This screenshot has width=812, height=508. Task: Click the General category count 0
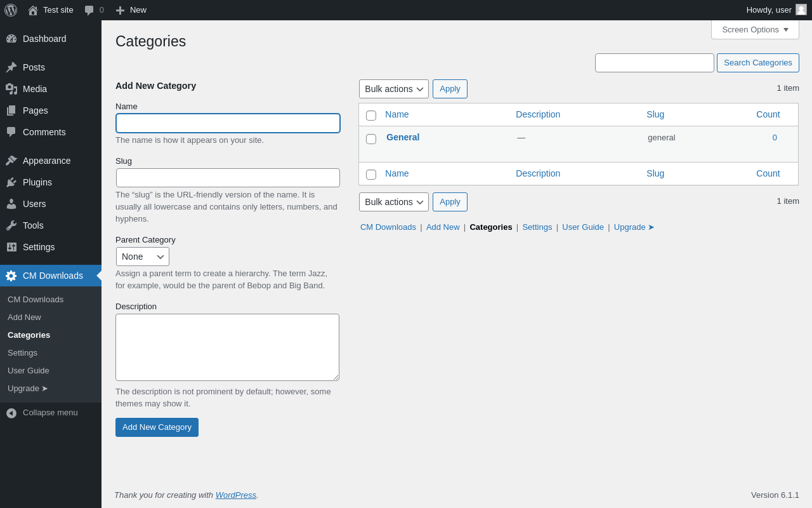tap(775, 137)
